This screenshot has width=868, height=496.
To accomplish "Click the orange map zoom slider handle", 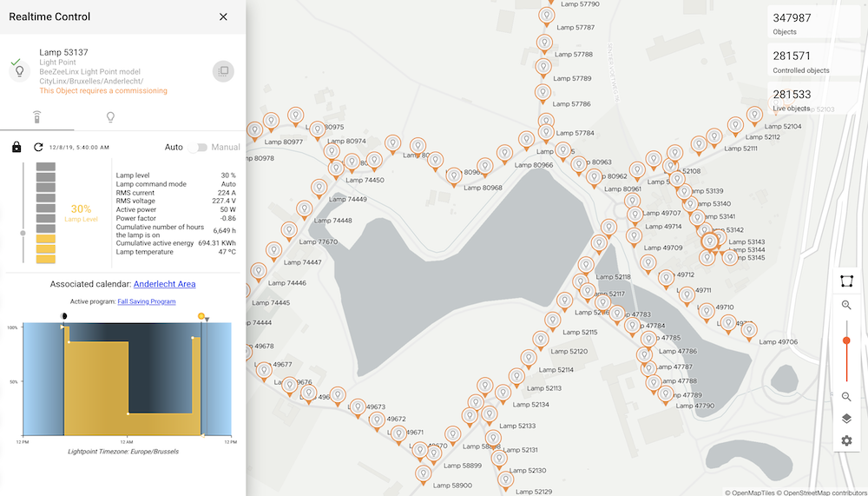I will tap(846, 341).
